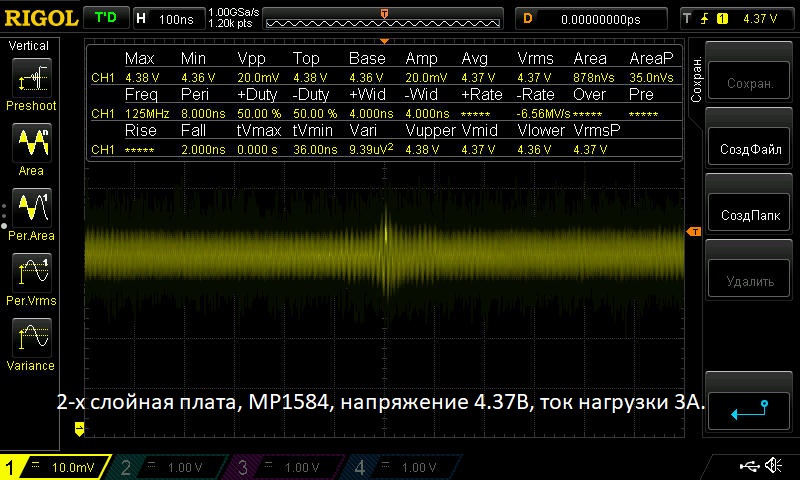This screenshot has width=800, height=480.
Task: Click the back arrow return button
Action: (750, 410)
